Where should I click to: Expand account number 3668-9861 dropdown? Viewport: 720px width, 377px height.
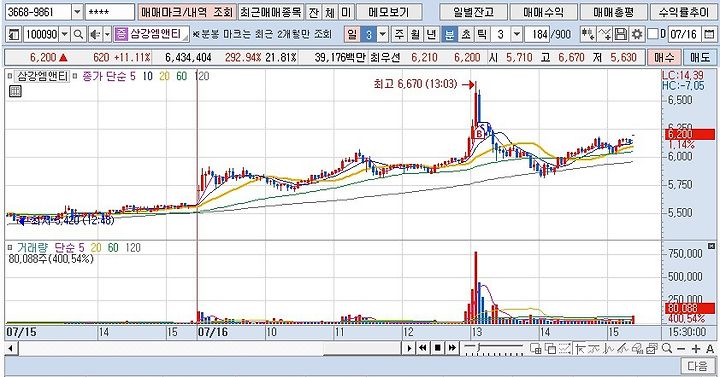(78, 12)
